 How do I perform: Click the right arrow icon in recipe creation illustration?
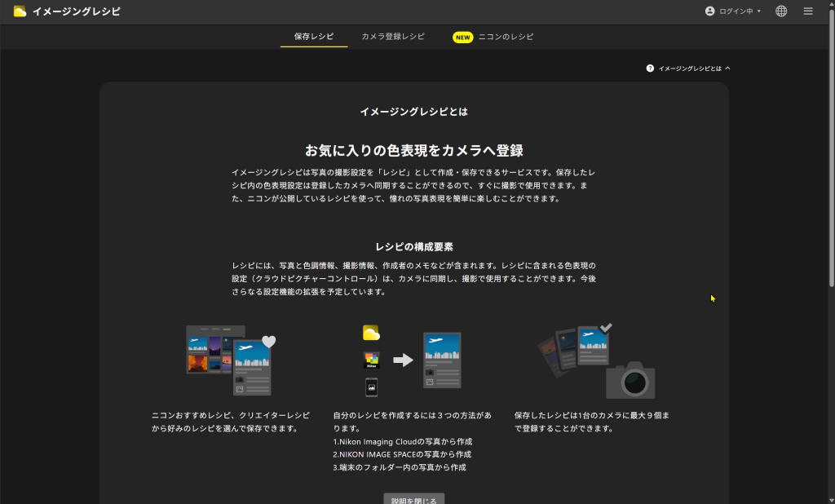coord(403,360)
